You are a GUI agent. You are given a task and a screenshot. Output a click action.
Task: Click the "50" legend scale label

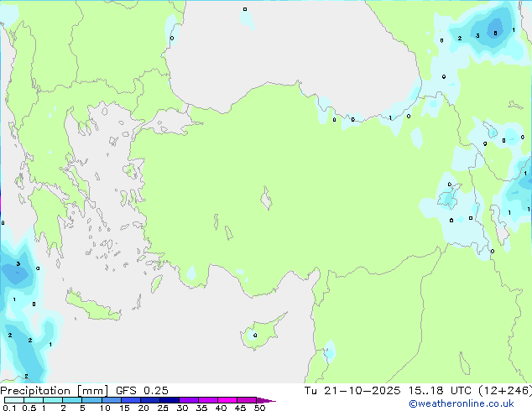click(260, 408)
